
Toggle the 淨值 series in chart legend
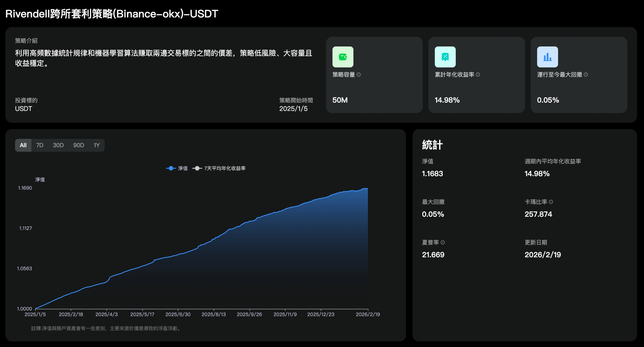coord(177,168)
